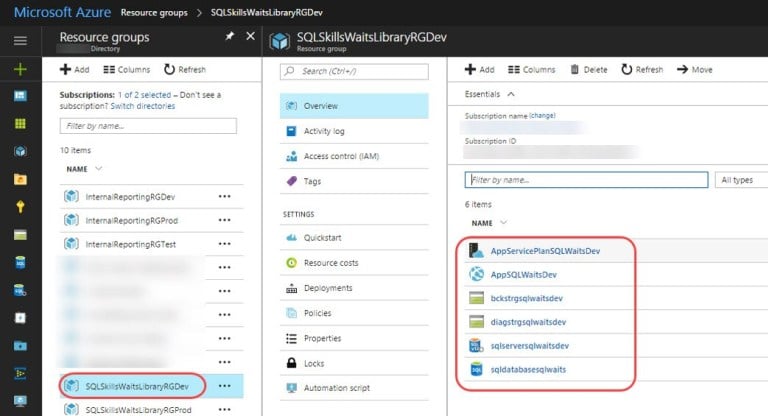768x416 pixels.
Task: Focus resource groups Filter by name field
Action: [x=148, y=126]
